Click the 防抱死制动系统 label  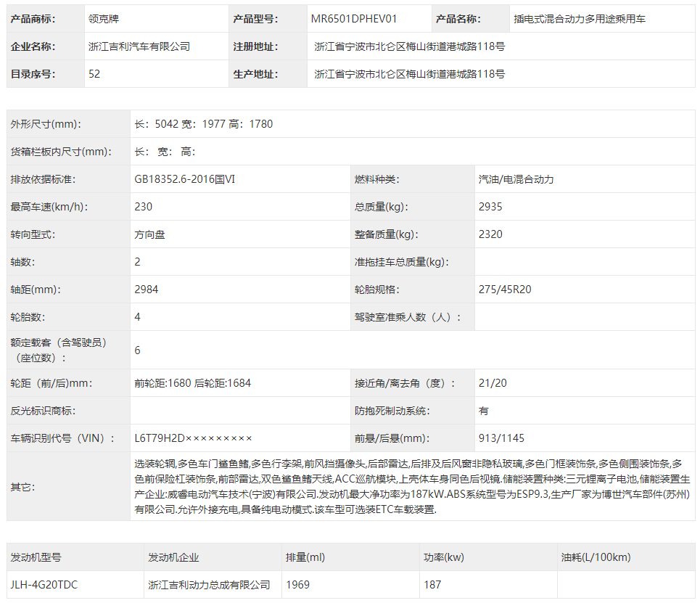coord(392,411)
